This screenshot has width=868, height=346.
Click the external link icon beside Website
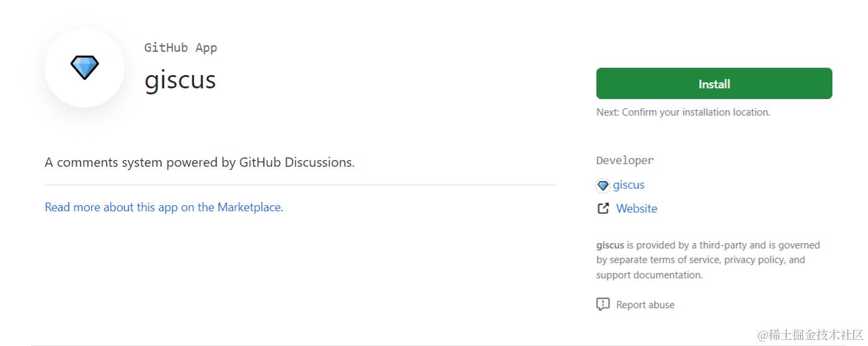603,209
